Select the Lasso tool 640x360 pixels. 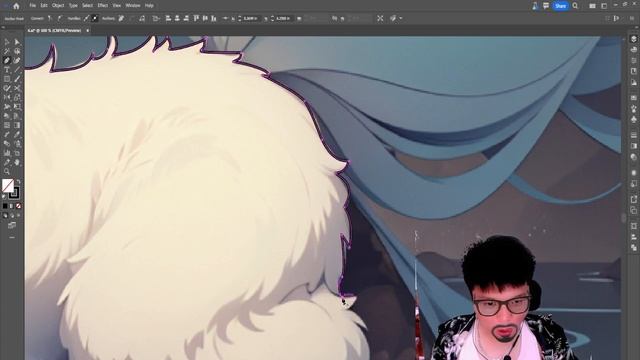click(x=17, y=51)
